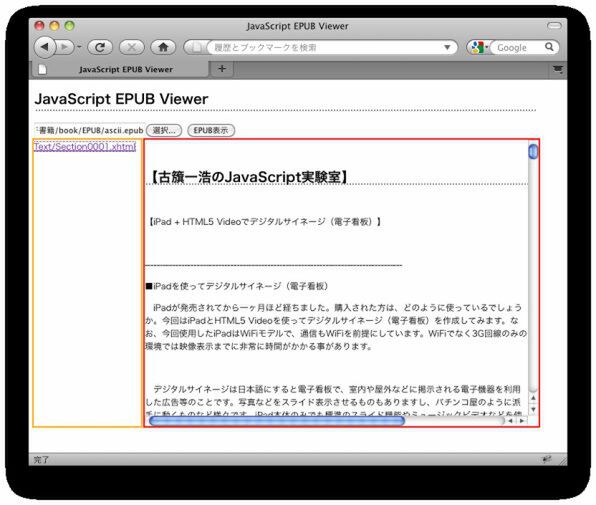The image size is (596, 505).
Task: Click the vertical scrollbar thumb in content frame
Action: click(x=533, y=151)
